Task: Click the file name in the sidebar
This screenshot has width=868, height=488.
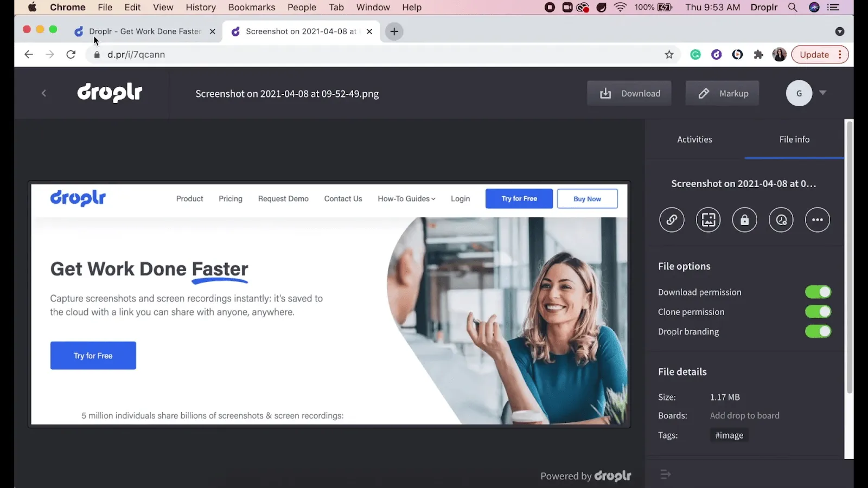Action: pos(743,184)
